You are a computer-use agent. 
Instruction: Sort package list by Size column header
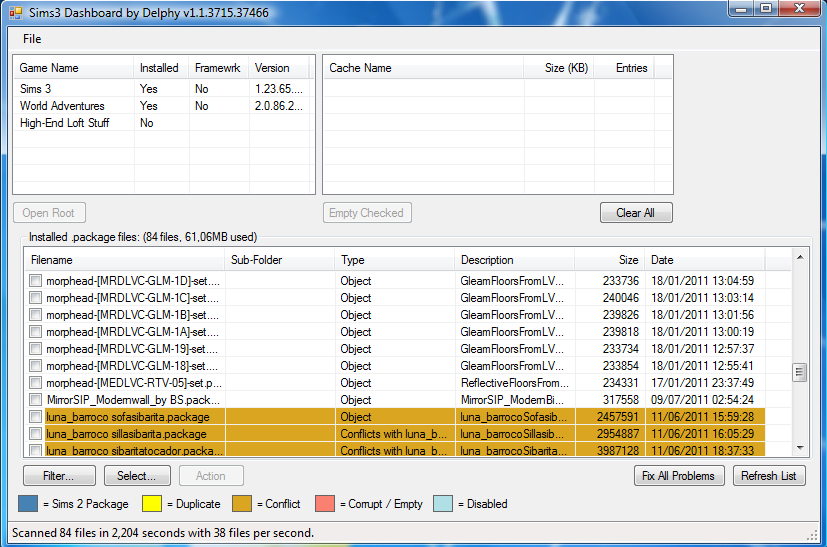(609, 260)
